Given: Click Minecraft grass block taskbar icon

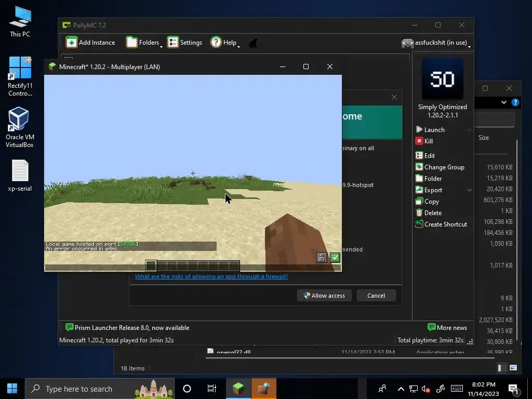Looking at the screenshot, I should (x=238, y=389).
